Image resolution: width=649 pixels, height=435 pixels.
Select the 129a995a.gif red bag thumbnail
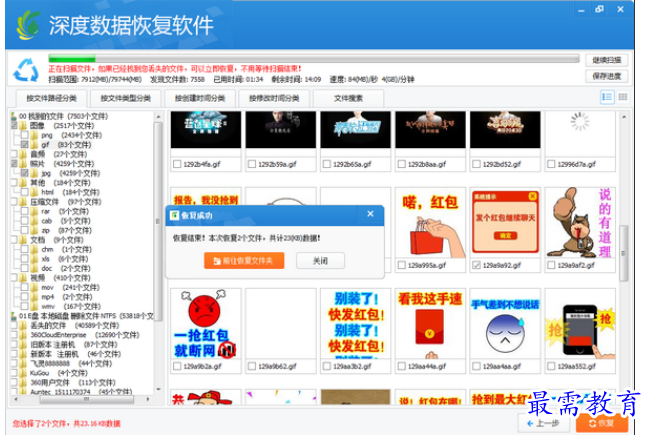tap(430, 223)
